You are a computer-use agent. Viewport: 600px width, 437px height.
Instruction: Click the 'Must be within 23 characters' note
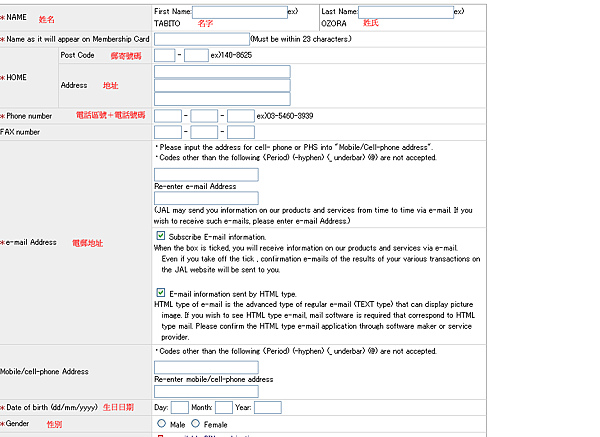(x=301, y=39)
